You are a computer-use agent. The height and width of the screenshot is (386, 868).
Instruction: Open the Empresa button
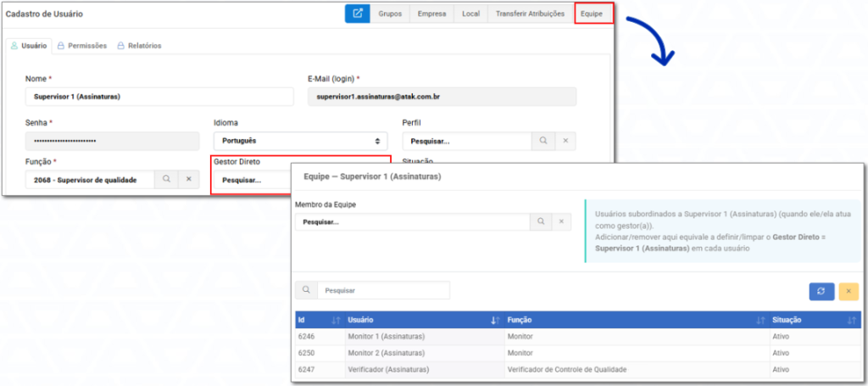pyautogui.click(x=431, y=14)
